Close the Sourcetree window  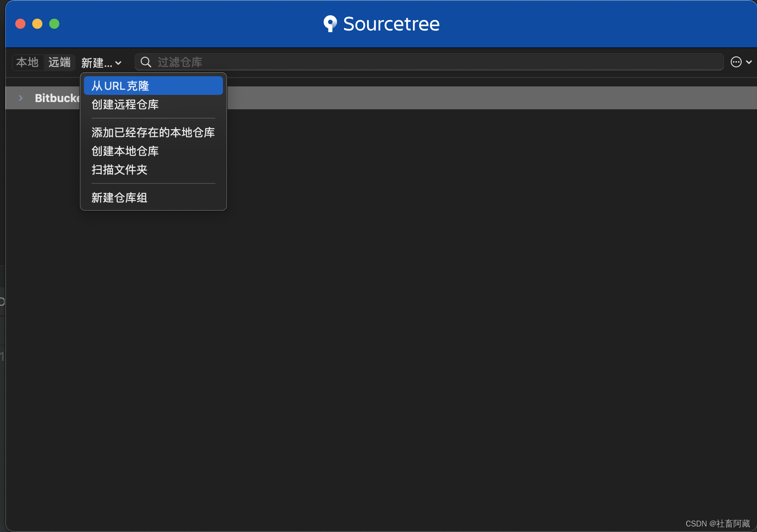20,24
